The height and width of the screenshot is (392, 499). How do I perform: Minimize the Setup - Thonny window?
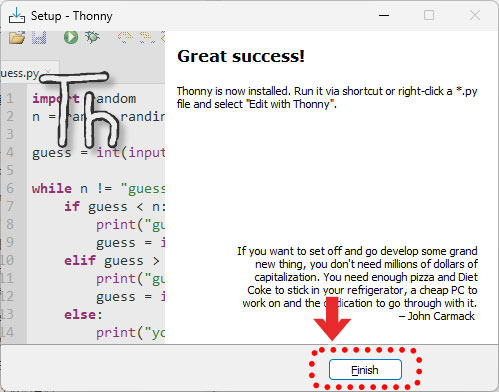pyautogui.click(x=384, y=15)
